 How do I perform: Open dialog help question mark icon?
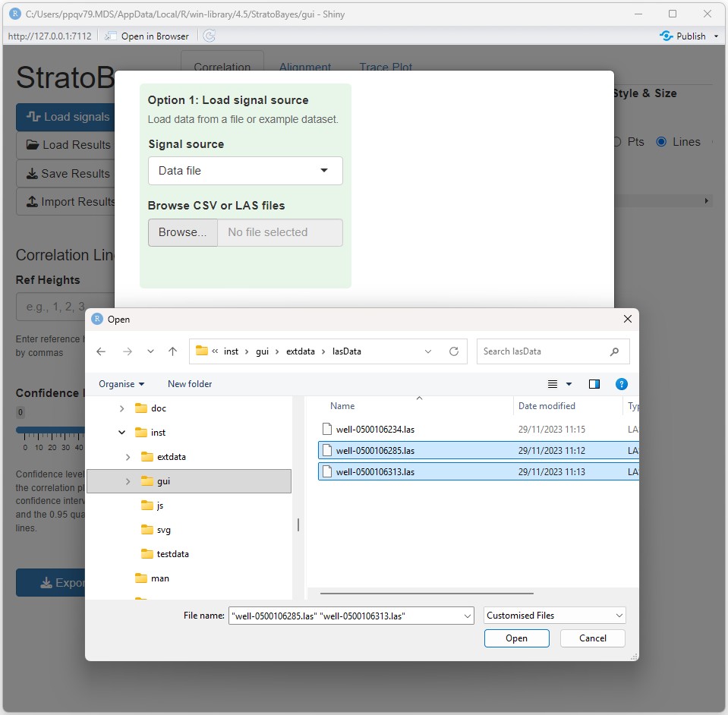[621, 384]
